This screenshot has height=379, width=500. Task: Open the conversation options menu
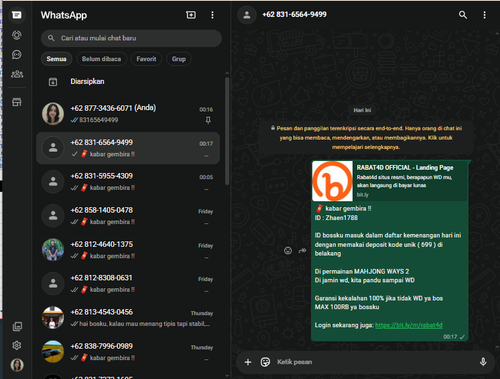point(484,15)
